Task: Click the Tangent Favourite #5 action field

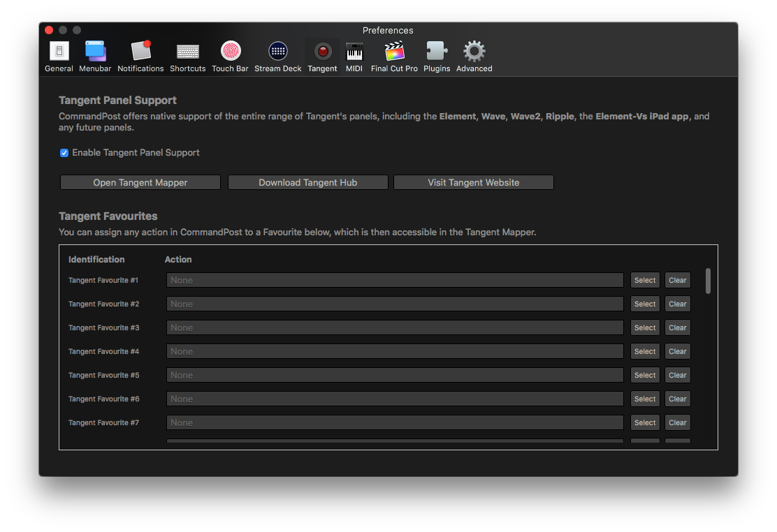Action: (x=395, y=376)
